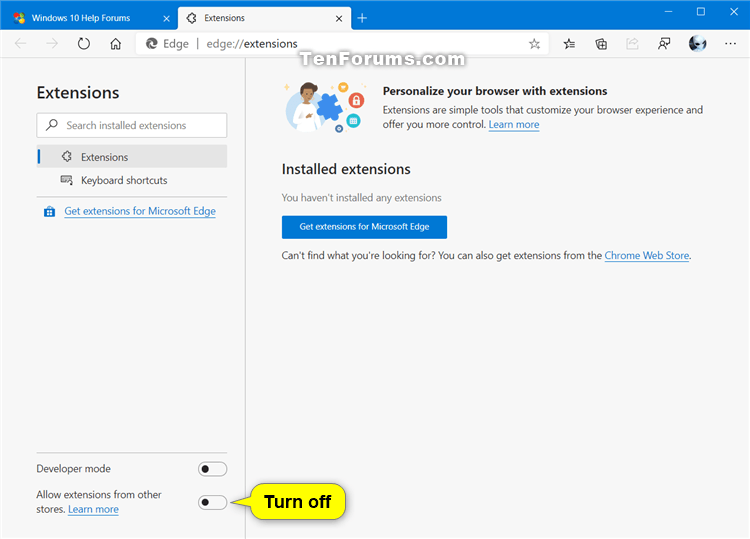Image resolution: width=750 pixels, height=539 pixels.
Task: Click the 'Developer mode' label
Action: click(73, 469)
